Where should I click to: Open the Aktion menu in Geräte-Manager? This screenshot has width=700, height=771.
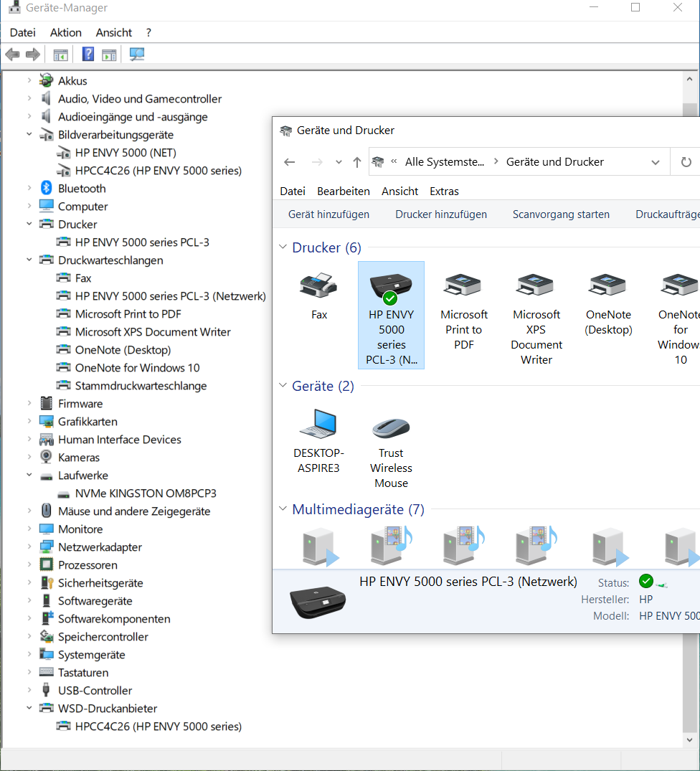[x=66, y=32]
